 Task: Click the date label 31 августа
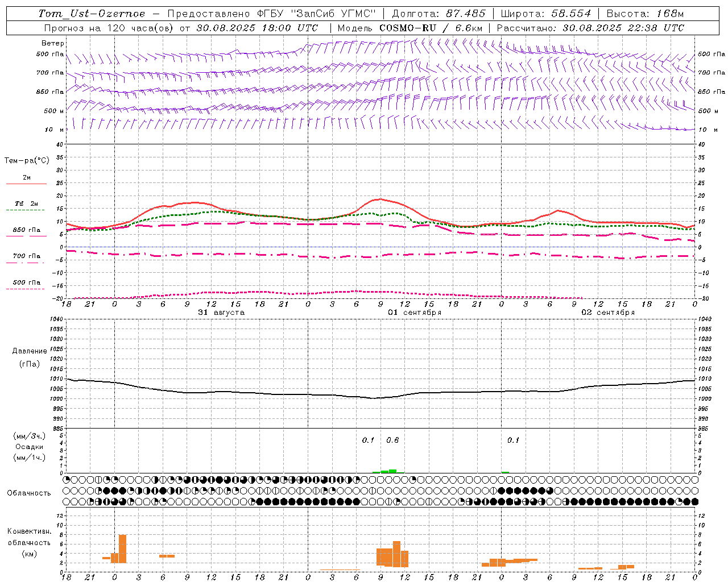click(x=221, y=313)
